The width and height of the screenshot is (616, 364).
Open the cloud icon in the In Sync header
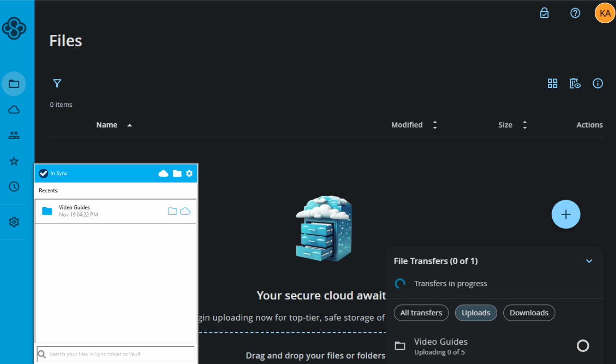[x=163, y=173]
